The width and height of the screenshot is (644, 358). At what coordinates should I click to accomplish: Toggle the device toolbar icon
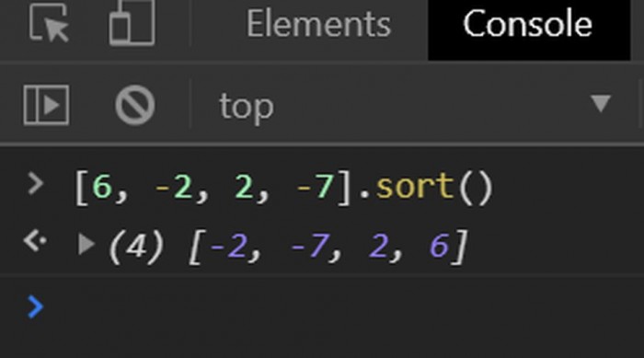click(x=132, y=23)
